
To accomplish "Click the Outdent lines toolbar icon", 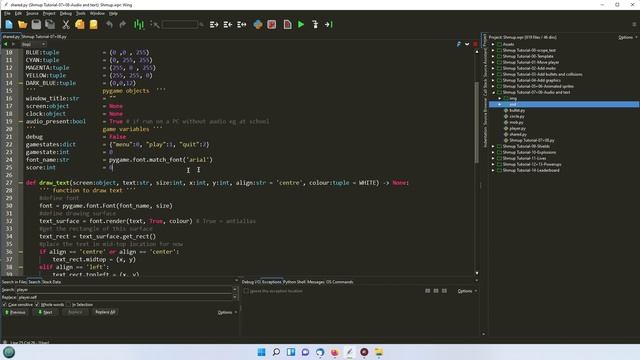I will 228,24.
